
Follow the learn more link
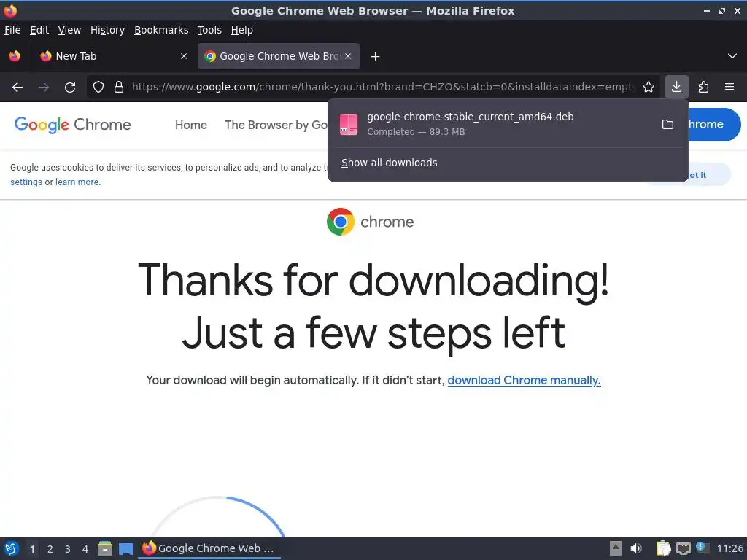77,182
